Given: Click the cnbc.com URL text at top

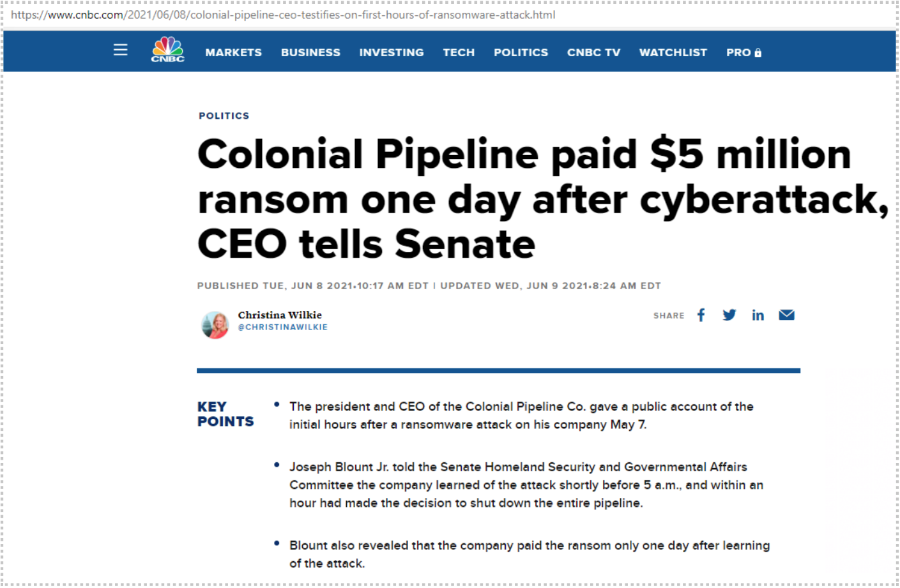Looking at the screenshot, I should pyautogui.click(x=283, y=15).
